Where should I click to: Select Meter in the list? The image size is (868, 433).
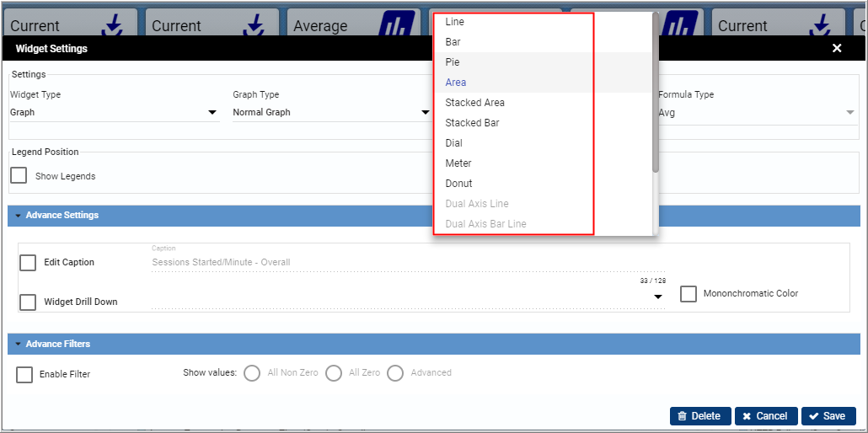point(458,163)
